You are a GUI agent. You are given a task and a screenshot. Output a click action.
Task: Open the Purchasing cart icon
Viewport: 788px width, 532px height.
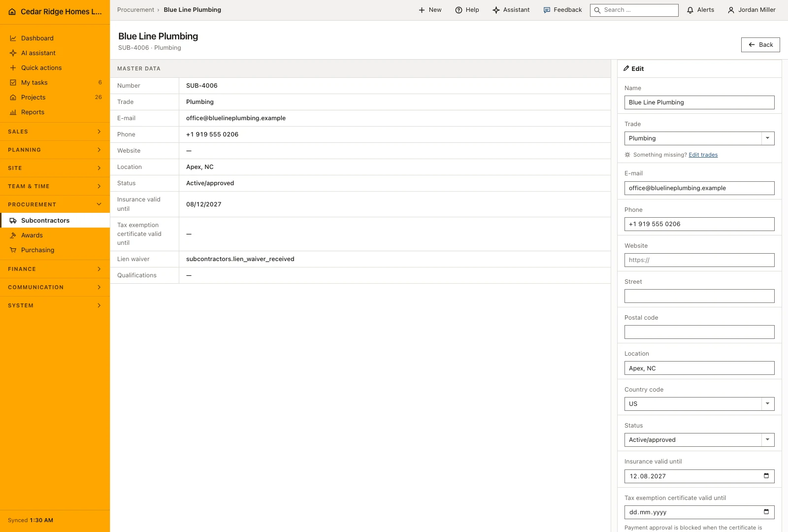(x=13, y=250)
